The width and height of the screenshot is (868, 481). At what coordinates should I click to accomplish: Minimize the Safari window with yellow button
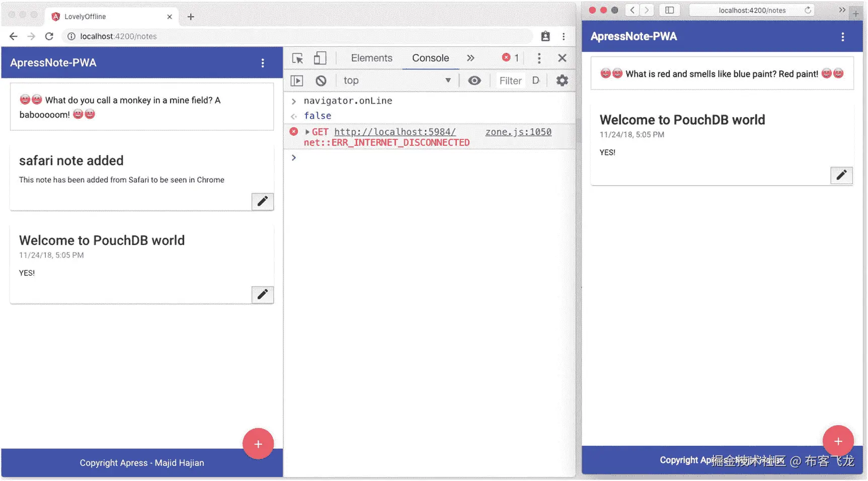point(603,10)
